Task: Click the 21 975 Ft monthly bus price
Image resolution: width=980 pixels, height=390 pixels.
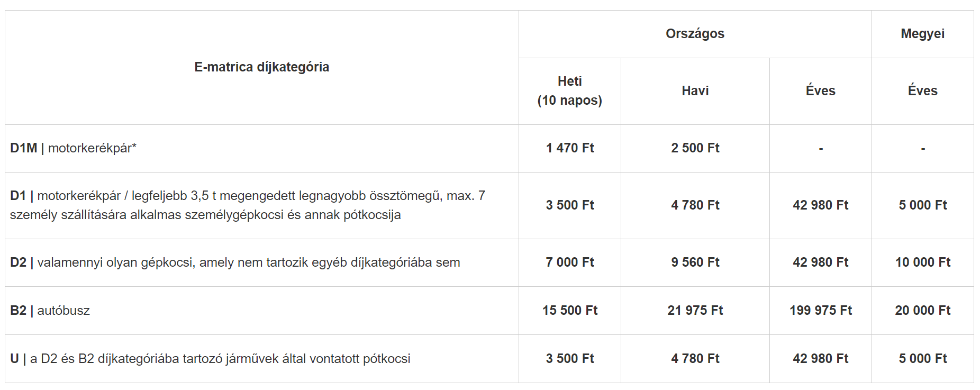Action: pyautogui.click(x=695, y=311)
